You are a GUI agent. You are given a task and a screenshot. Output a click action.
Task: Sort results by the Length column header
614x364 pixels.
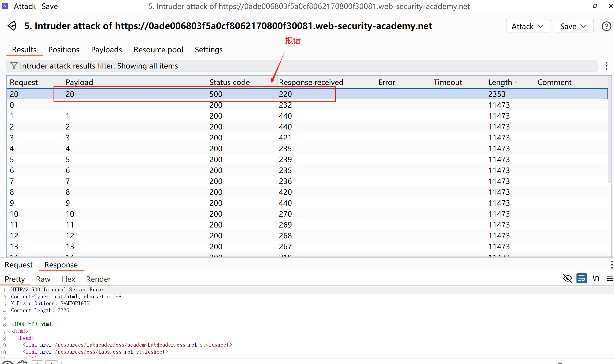point(500,82)
